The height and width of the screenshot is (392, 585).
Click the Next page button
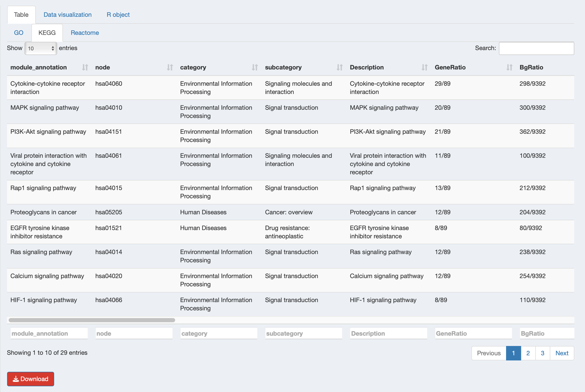pos(562,353)
